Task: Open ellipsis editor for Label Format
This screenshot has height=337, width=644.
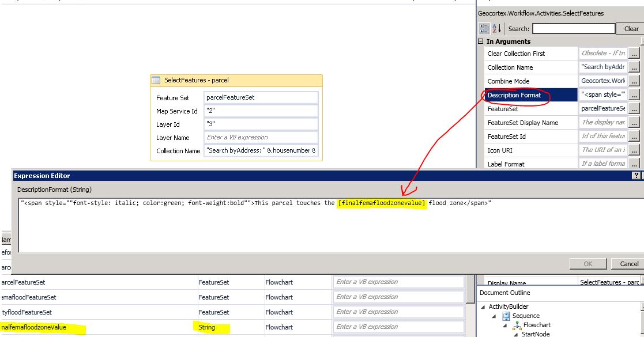Action: (x=634, y=164)
